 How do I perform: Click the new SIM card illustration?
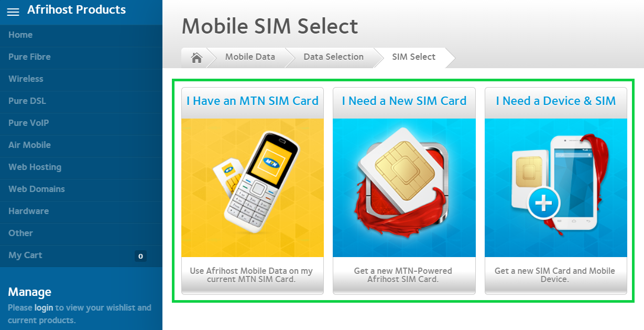click(404, 187)
